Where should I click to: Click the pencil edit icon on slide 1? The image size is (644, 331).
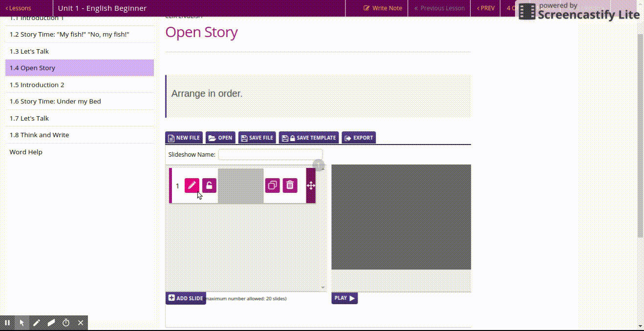[x=192, y=186]
